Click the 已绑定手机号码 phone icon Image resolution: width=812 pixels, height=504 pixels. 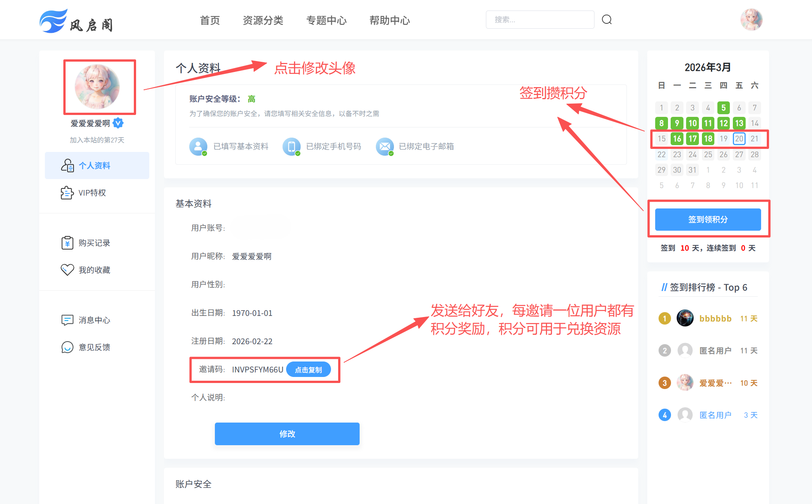(x=291, y=146)
